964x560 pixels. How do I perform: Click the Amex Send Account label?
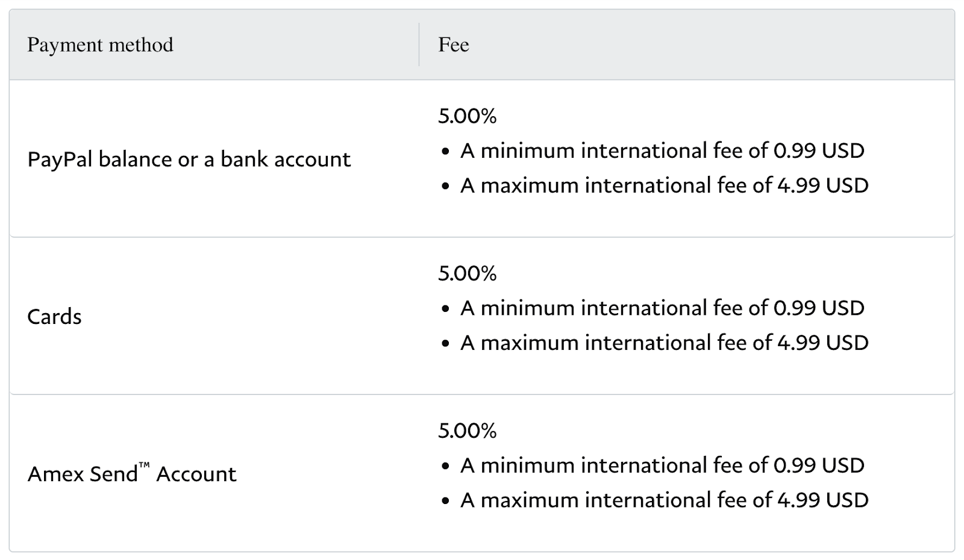coord(132,474)
